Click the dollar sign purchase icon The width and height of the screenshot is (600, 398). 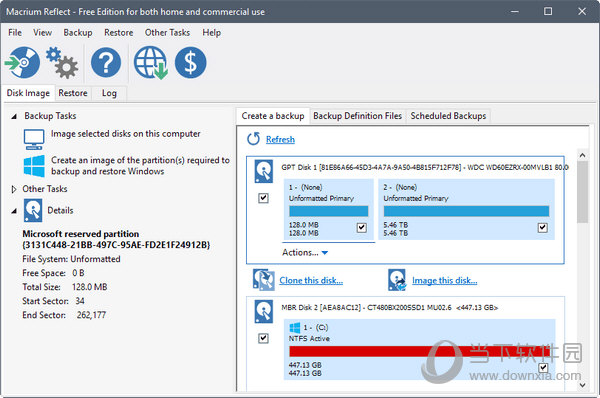point(191,62)
